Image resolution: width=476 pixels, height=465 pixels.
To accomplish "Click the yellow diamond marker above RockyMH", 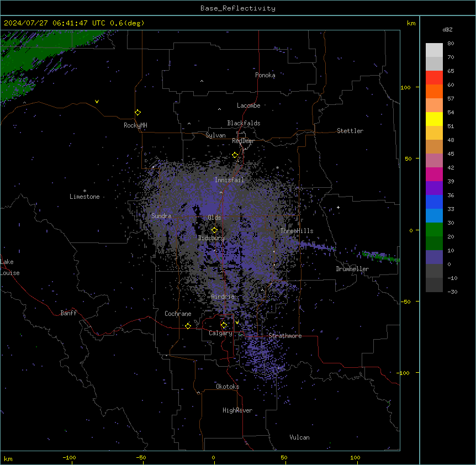I will [x=138, y=113].
